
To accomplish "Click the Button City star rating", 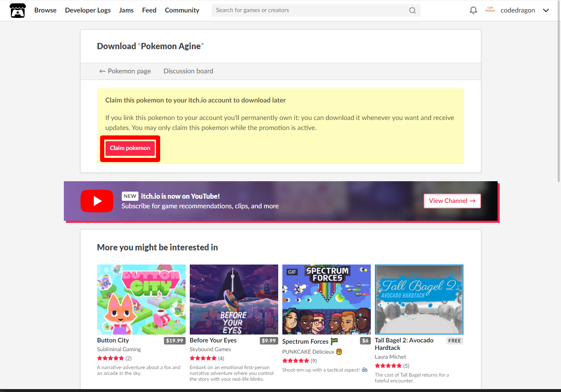I will pos(111,358).
